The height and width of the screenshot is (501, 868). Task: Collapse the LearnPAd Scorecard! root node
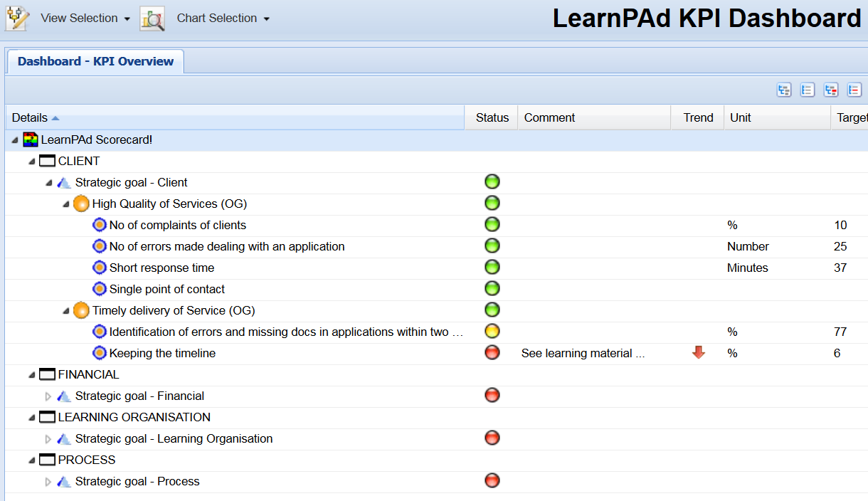(16, 140)
